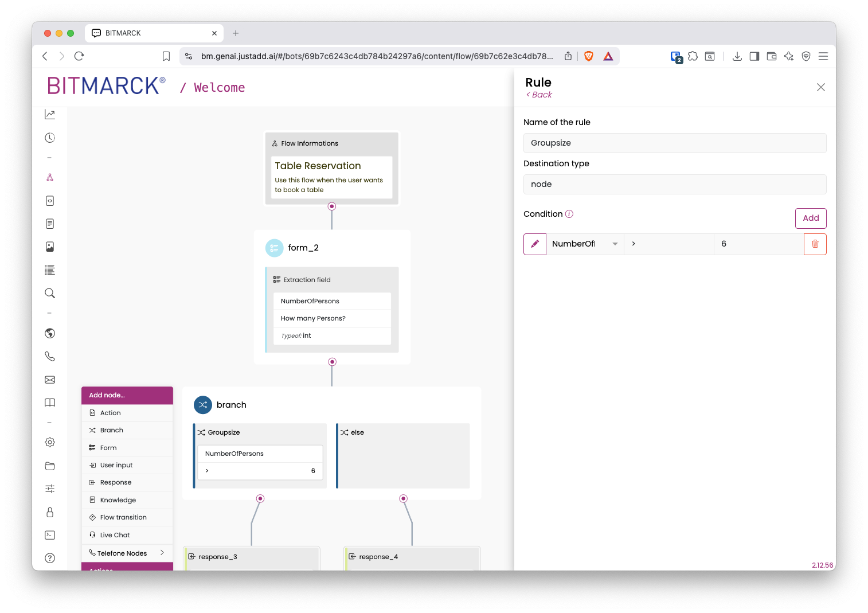
Task: Add a Live Chat node
Action: (127, 535)
